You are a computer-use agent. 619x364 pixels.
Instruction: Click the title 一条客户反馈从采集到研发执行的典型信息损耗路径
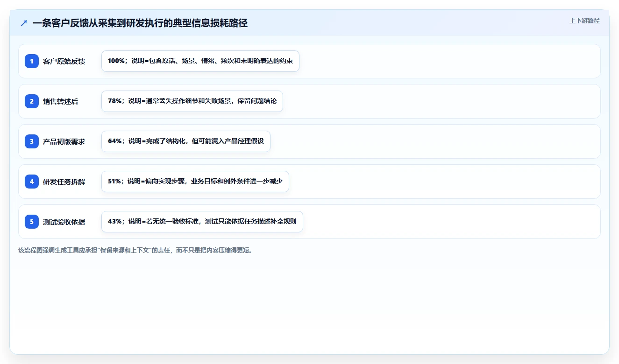pos(140,23)
